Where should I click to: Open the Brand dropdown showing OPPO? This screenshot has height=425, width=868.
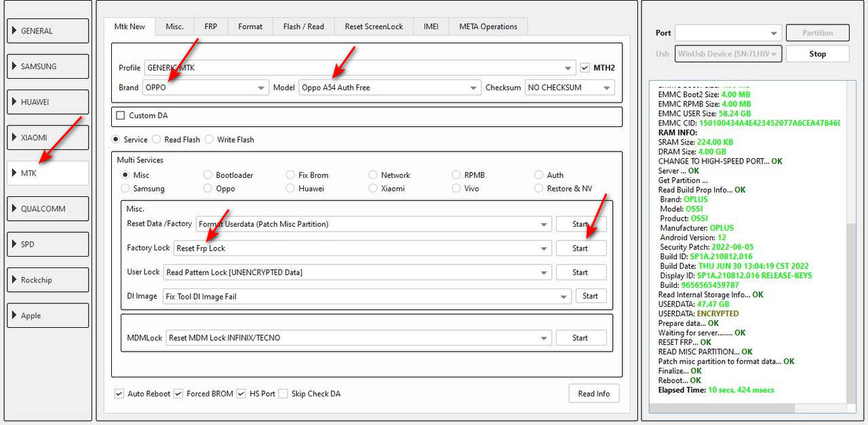coord(205,88)
